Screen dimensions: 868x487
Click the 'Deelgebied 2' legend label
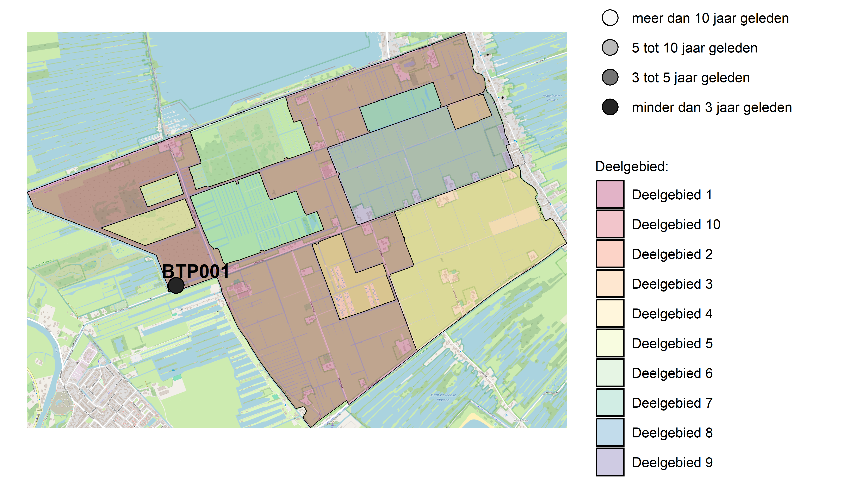click(672, 254)
